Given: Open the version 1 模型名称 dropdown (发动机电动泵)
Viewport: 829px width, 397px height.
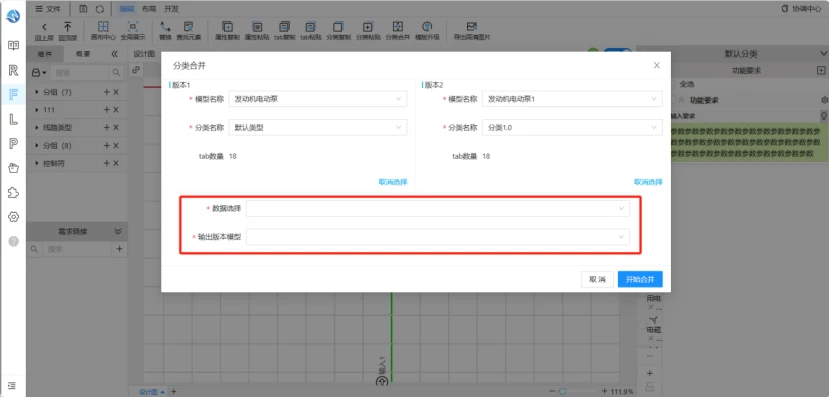Looking at the screenshot, I should [318, 99].
